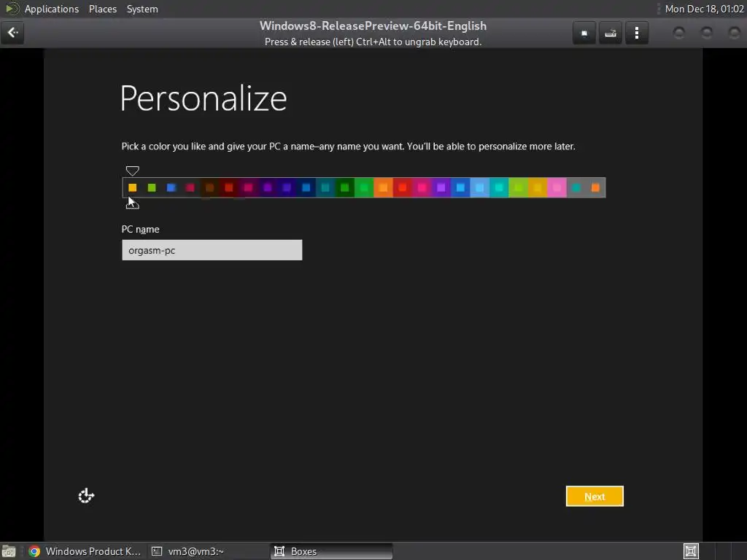Click the Applications menu logo icon
Screen dimensions: 747x560
coord(12,9)
